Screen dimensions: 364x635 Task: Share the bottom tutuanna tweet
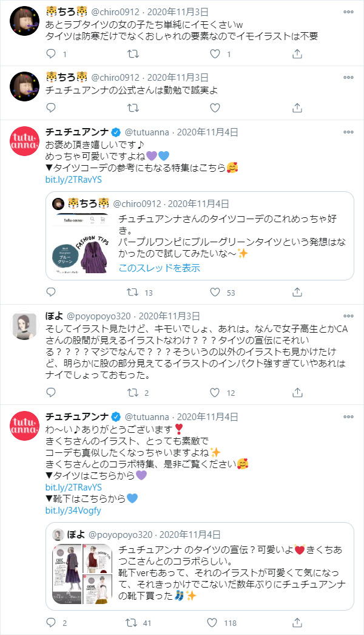coord(297,622)
